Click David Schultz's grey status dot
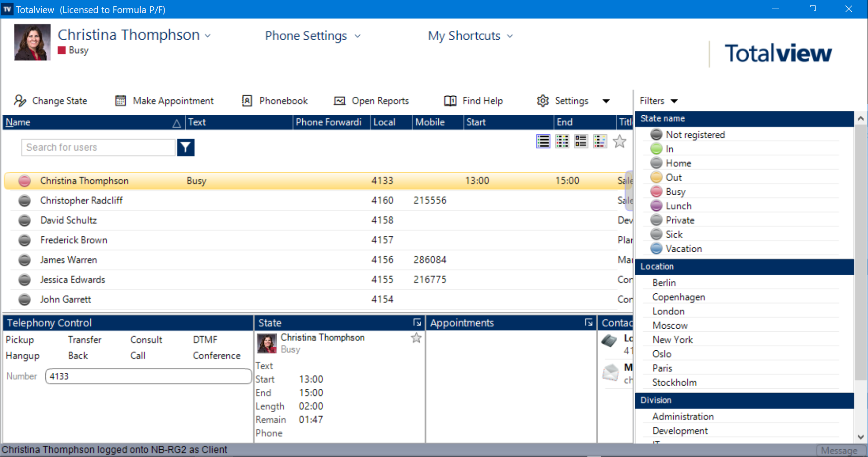868x457 pixels. (24, 221)
